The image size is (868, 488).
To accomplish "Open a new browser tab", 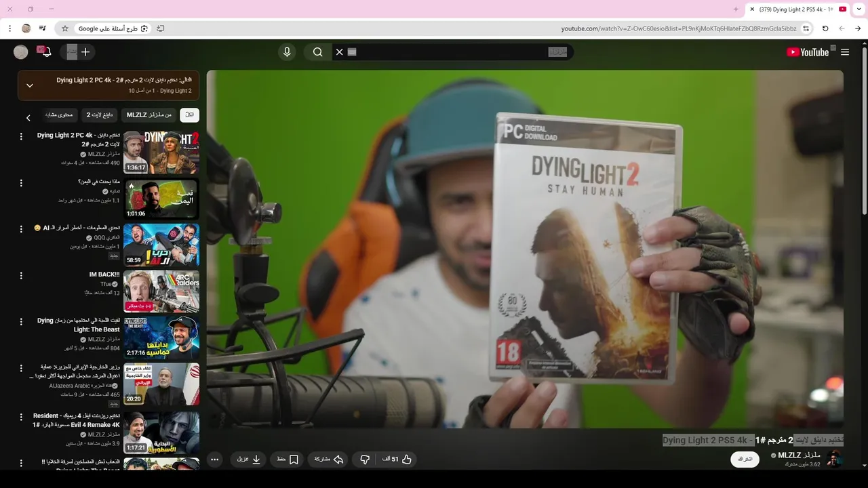I will point(736,9).
